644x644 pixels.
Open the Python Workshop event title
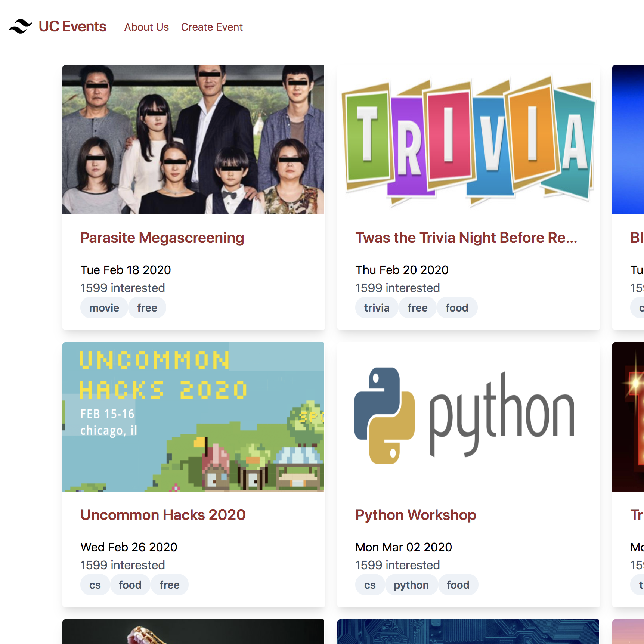pyautogui.click(x=415, y=515)
